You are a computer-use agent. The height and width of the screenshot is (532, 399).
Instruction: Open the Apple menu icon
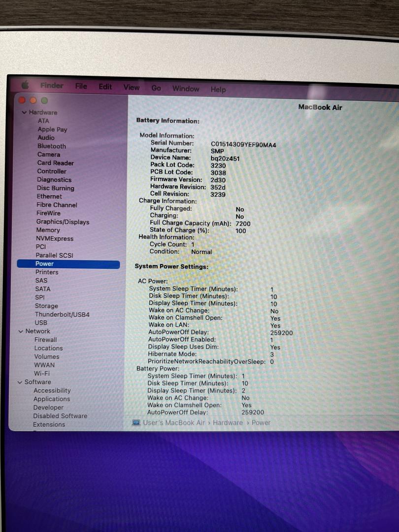point(25,85)
